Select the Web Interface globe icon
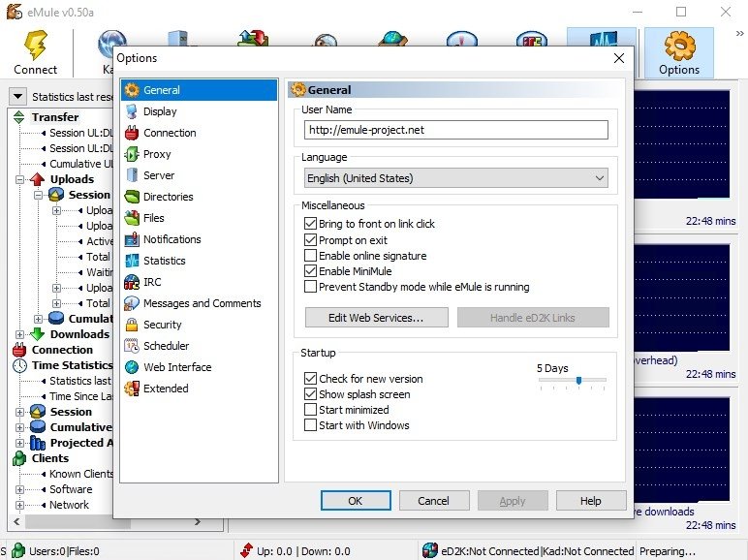748x560 pixels. 132,367
